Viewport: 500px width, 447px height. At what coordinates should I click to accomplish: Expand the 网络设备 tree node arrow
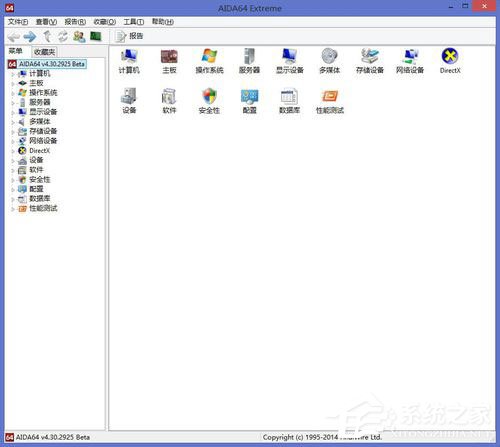13,142
